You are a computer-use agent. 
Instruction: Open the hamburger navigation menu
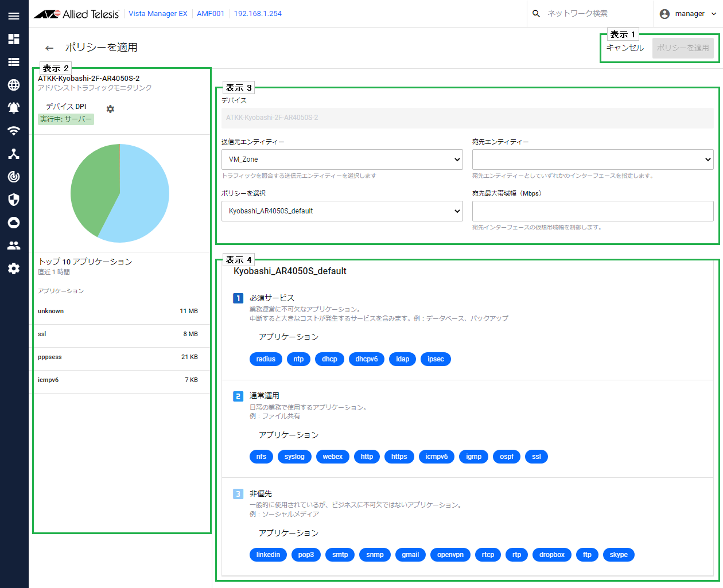tap(14, 15)
